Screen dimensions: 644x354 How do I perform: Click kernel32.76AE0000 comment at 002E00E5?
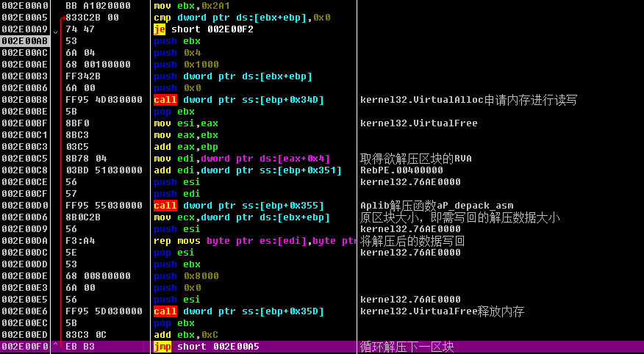pos(410,300)
